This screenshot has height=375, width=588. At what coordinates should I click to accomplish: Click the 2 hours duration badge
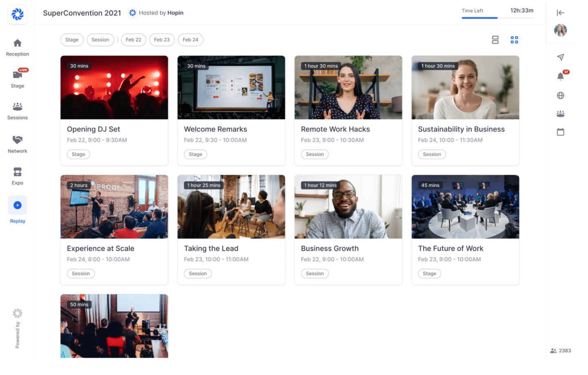tap(79, 185)
